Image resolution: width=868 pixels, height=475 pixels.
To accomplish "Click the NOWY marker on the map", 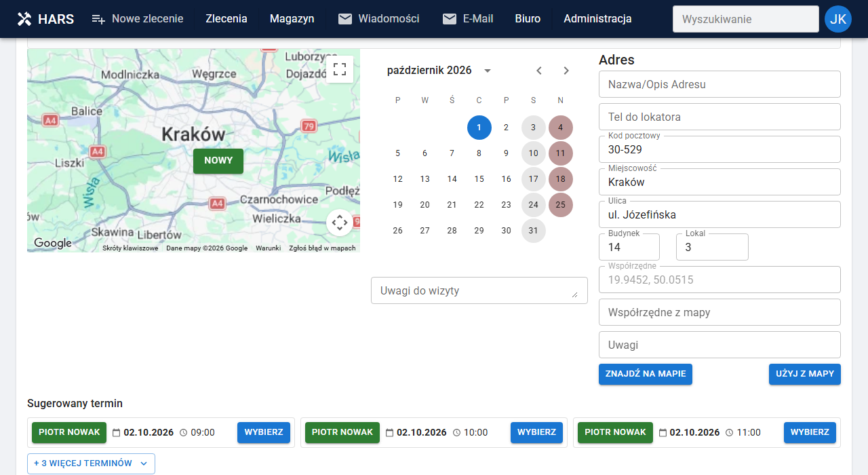I will [x=218, y=161].
